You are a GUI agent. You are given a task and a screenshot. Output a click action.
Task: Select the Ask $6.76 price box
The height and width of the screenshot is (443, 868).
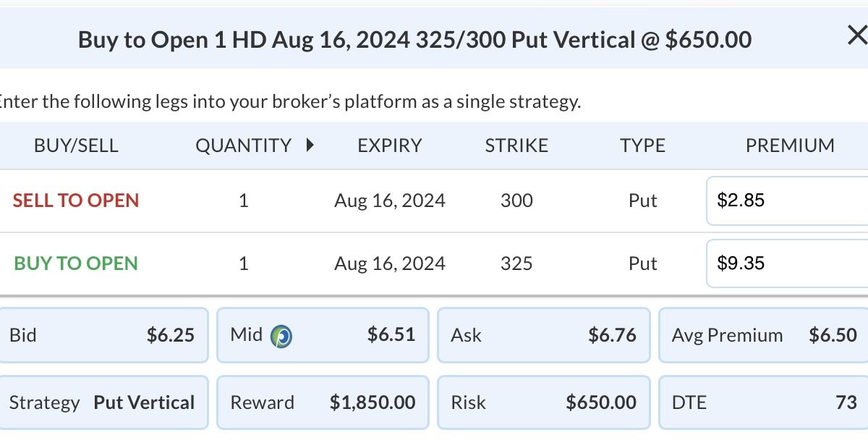coord(543,335)
